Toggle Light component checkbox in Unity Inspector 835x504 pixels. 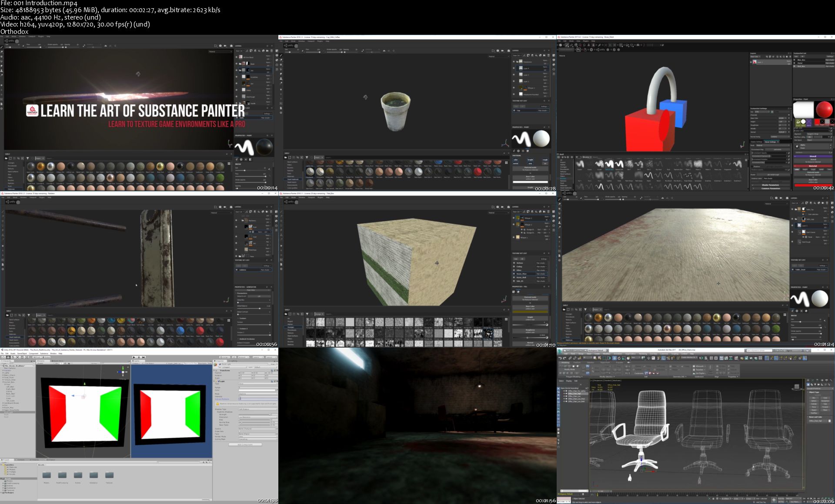click(x=219, y=381)
